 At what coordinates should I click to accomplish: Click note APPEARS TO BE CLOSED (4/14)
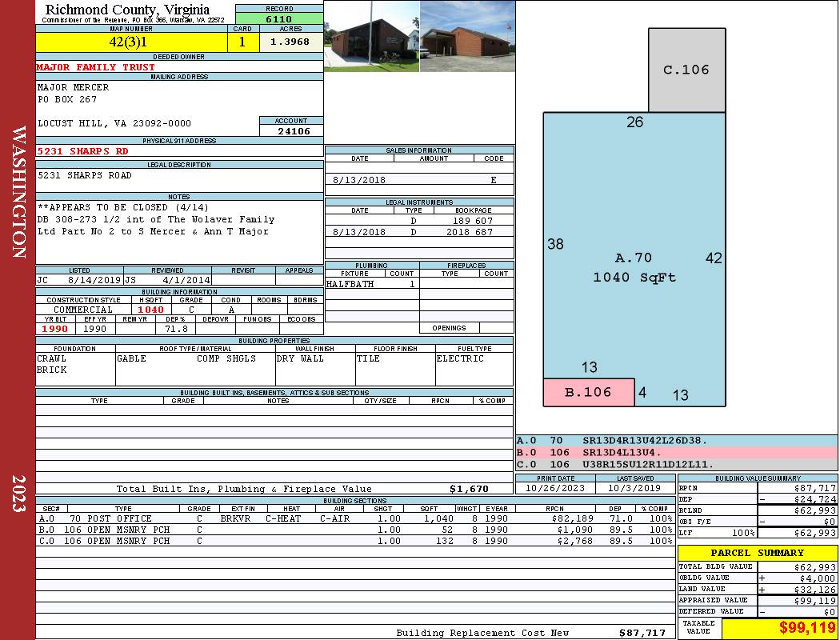(122, 207)
